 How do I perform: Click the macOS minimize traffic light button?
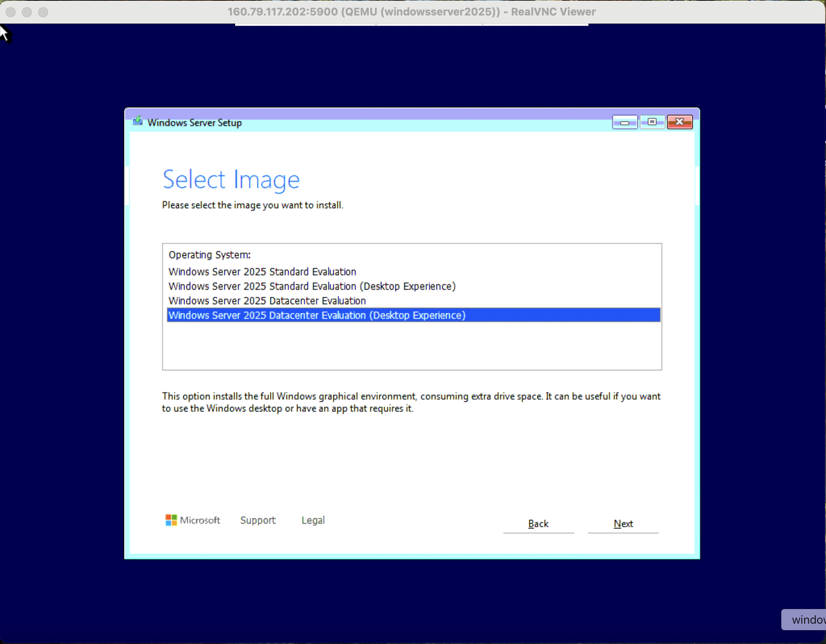coord(27,12)
